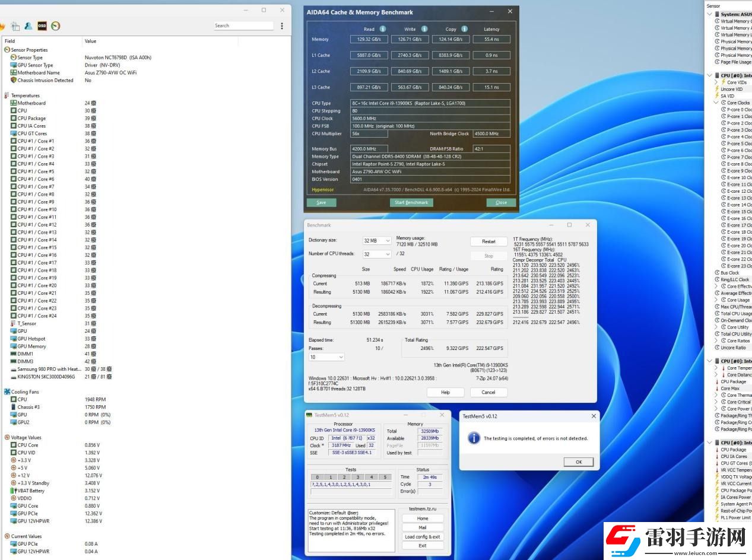The height and width of the screenshot is (560, 752).
Task: Click Home button in TestMem5
Action: (423, 518)
